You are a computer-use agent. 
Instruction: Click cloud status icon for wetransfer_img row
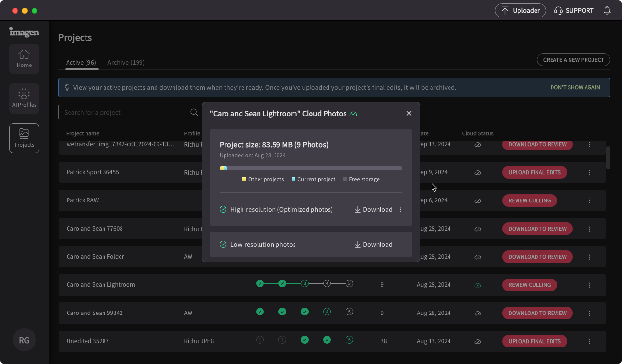(x=478, y=144)
